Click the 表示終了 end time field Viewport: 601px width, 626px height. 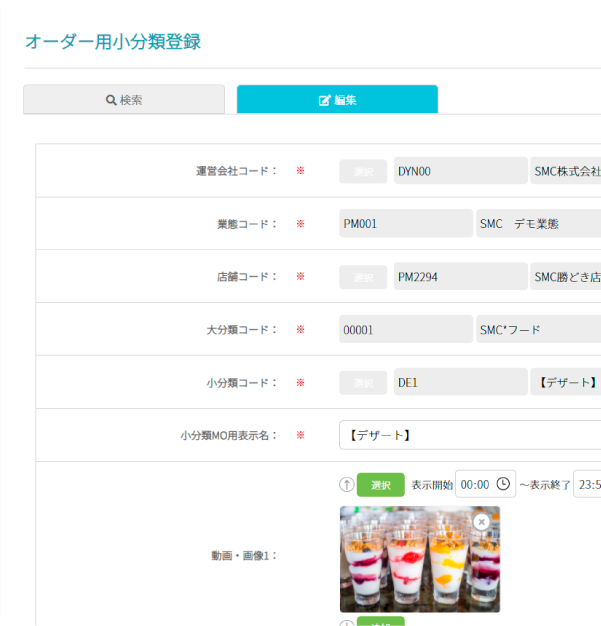[587, 485]
